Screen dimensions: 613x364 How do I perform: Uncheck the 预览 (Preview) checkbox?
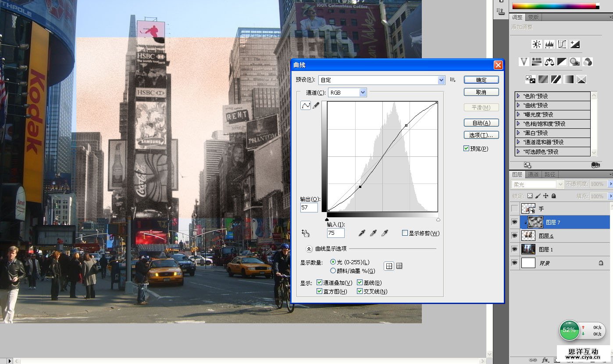[x=467, y=148]
